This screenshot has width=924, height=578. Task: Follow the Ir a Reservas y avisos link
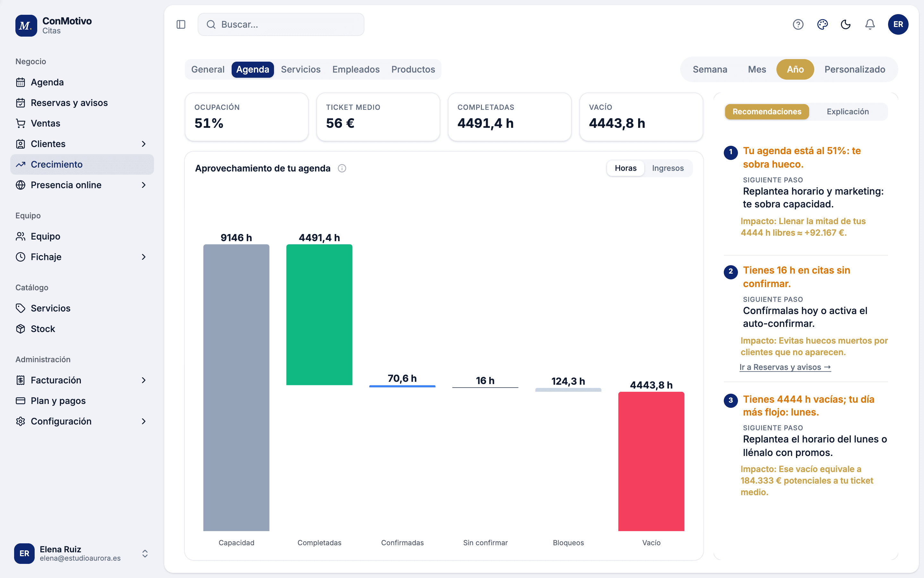tap(785, 367)
